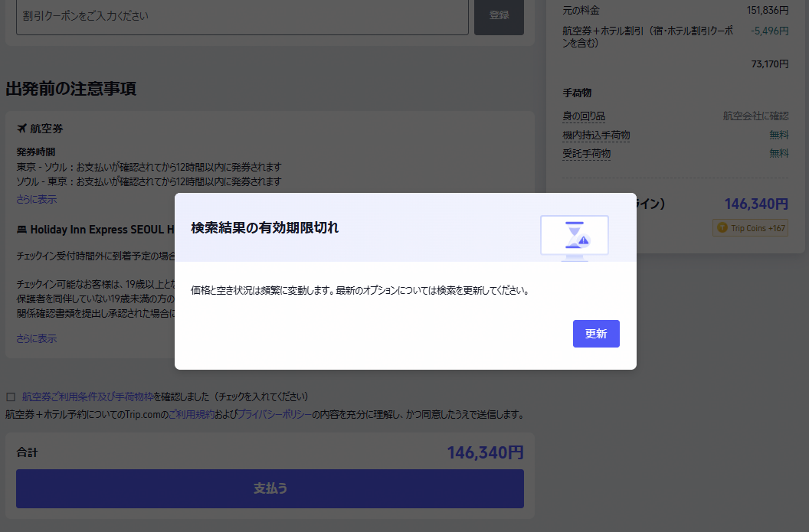Click the 航空会社に確認 text
The image size is (809, 532).
pos(756,116)
